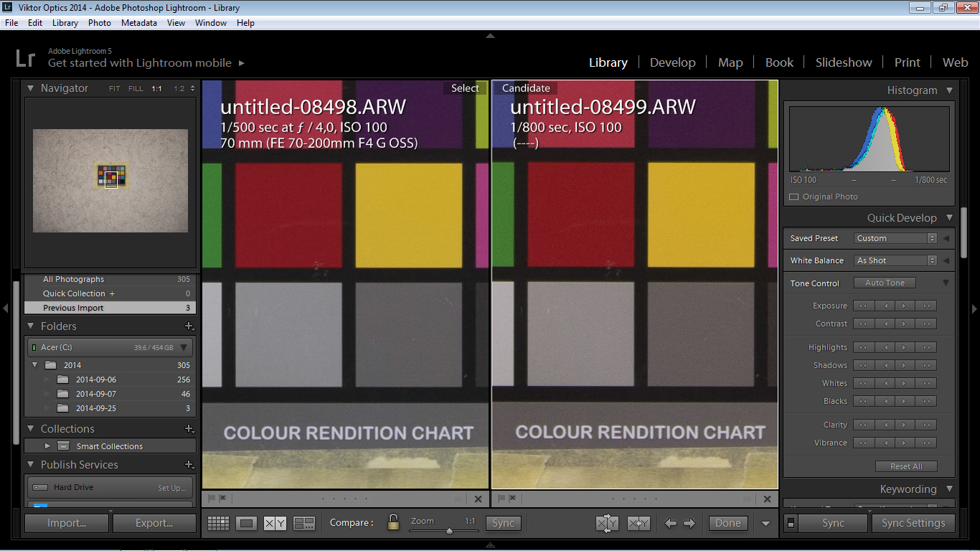
Task: Click the Swap select and candidate icon
Action: (607, 524)
